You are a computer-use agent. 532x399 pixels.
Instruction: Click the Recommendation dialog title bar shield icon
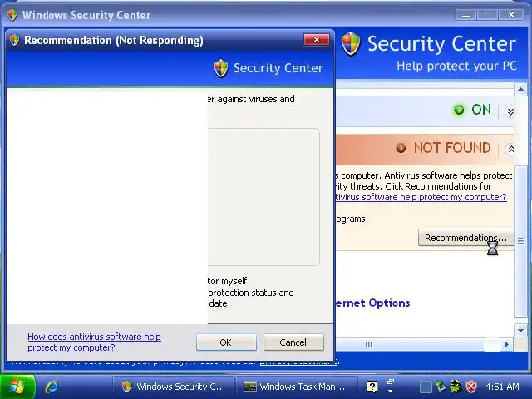(15, 40)
